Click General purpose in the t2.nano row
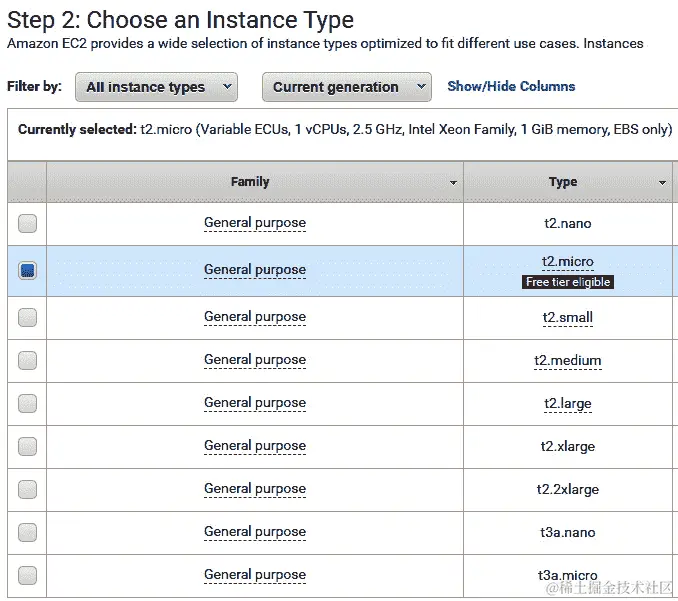The image size is (678, 601). point(255,223)
